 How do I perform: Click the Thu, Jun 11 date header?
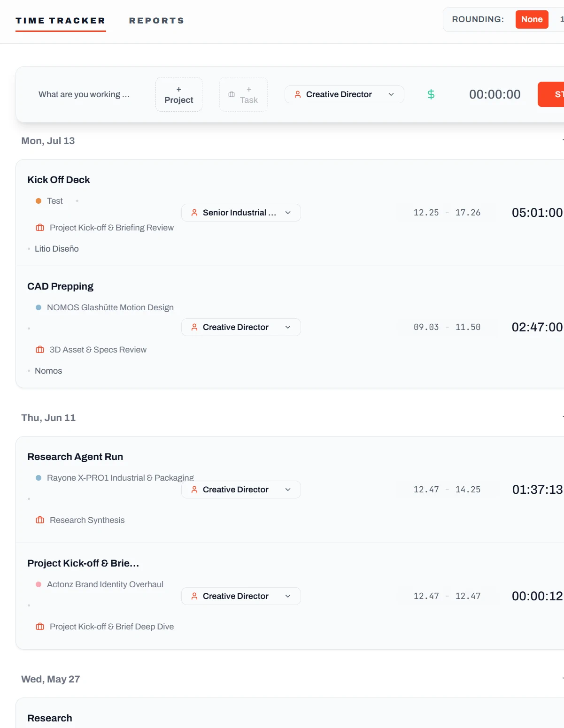48,418
